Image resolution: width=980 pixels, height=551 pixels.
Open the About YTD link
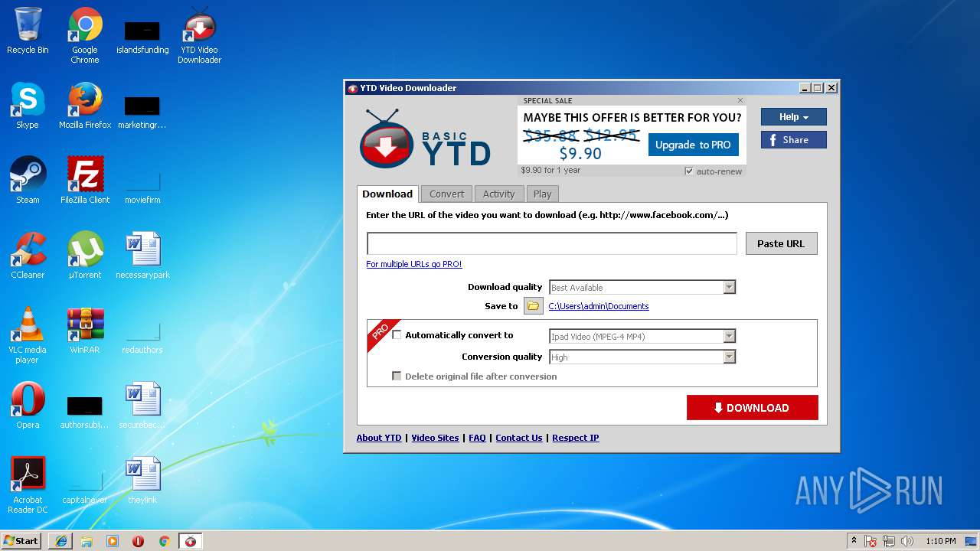379,438
